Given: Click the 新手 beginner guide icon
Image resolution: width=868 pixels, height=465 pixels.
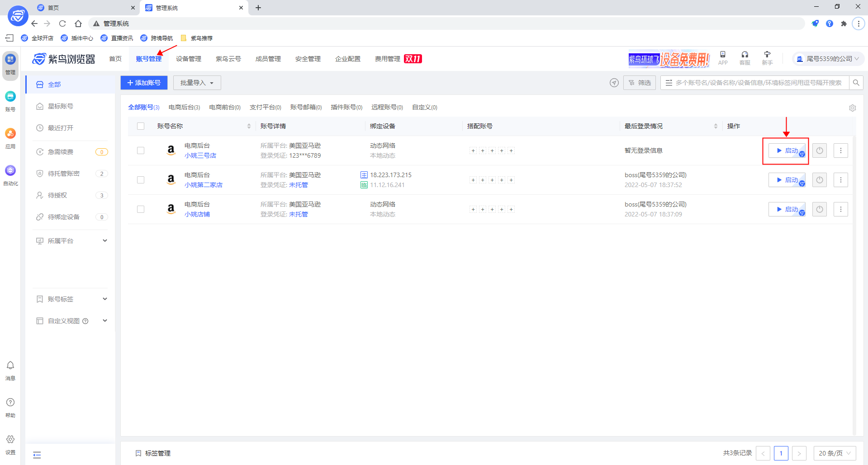Looking at the screenshot, I should pyautogui.click(x=767, y=58).
